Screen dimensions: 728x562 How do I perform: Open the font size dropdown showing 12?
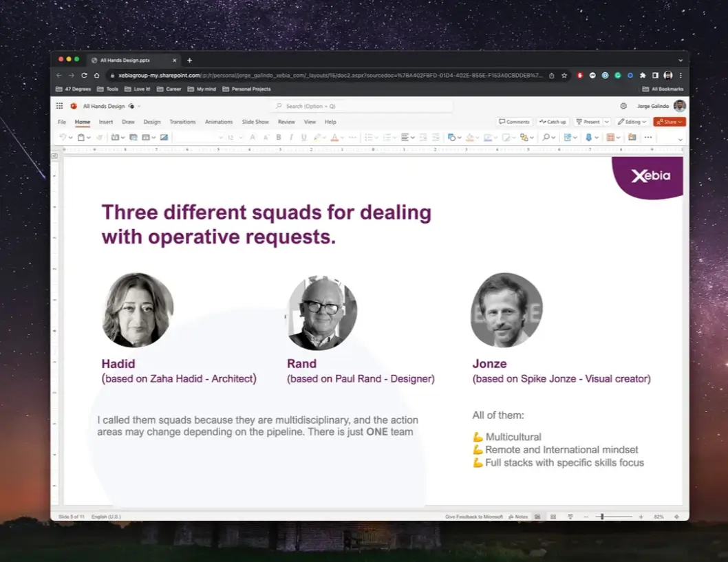pyautogui.click(x=235, y=138)
